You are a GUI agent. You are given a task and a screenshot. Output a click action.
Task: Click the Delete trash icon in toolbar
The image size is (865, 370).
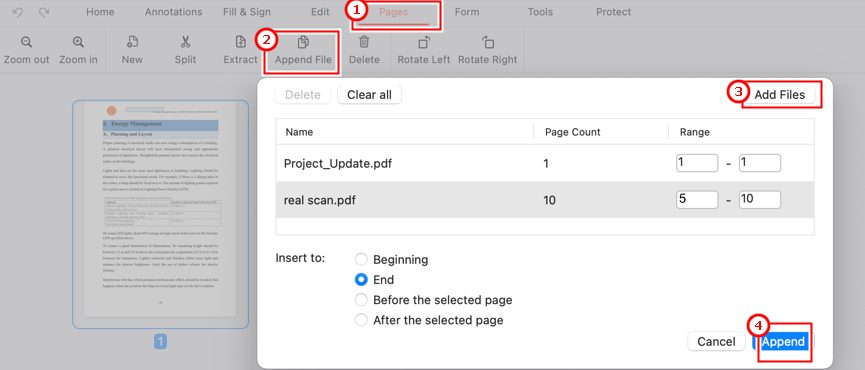(x=364, y=42)
